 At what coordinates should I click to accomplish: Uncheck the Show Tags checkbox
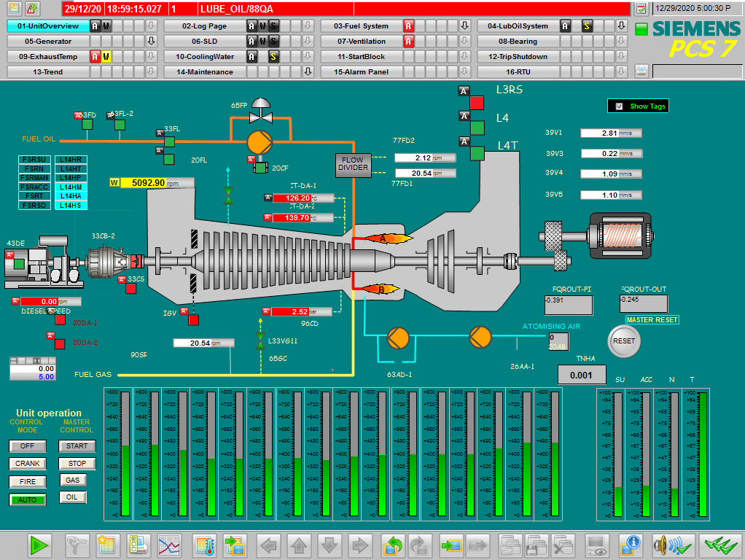(619, 106)
